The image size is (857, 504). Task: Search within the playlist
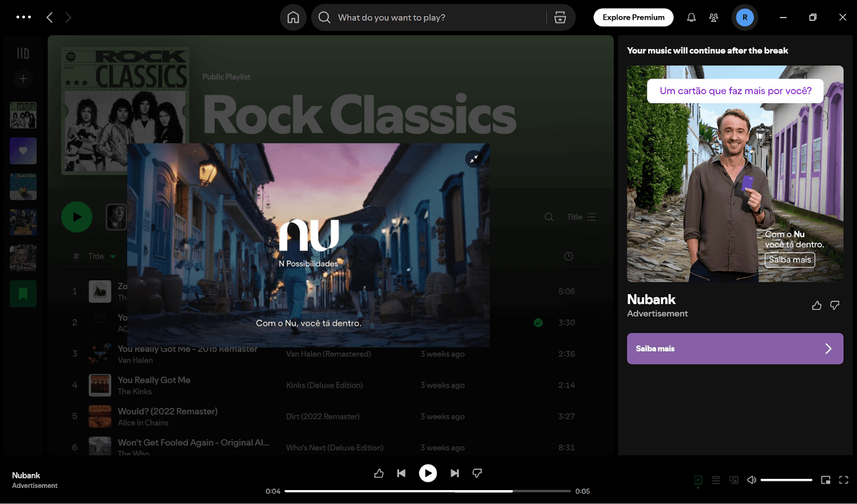[549, 217]
